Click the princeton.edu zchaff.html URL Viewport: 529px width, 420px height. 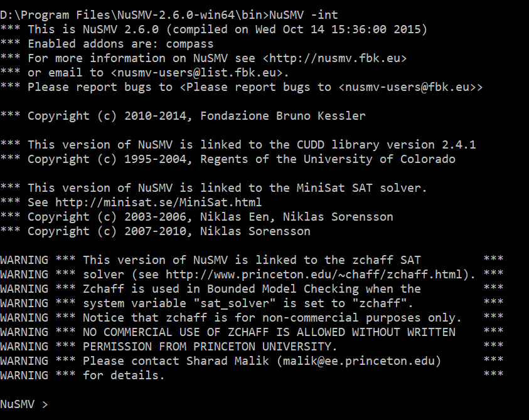click(314, 275)
